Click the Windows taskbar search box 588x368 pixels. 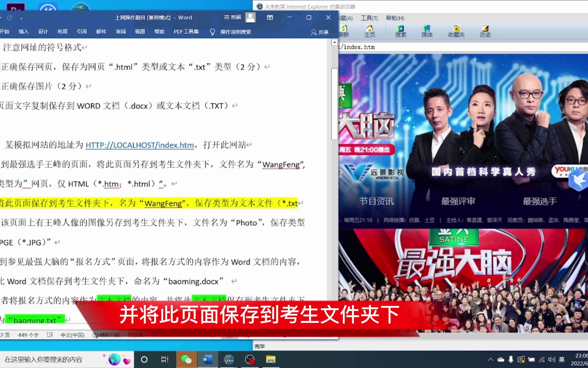[x=66, y=360]
